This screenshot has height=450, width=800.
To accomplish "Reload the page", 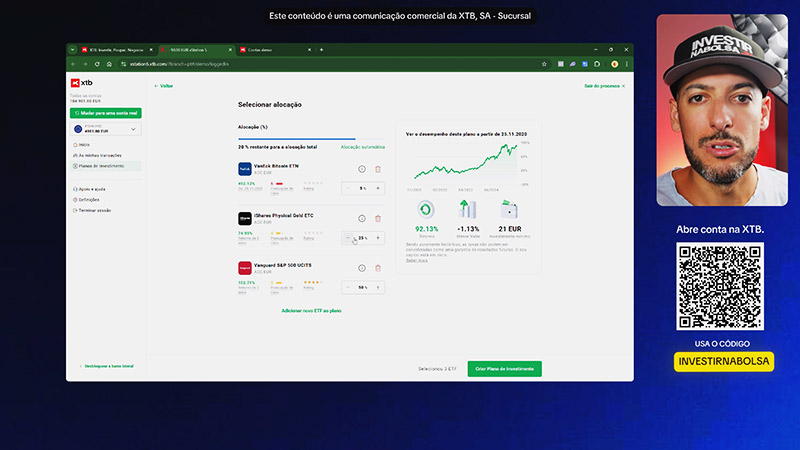I will pos(97,64).
